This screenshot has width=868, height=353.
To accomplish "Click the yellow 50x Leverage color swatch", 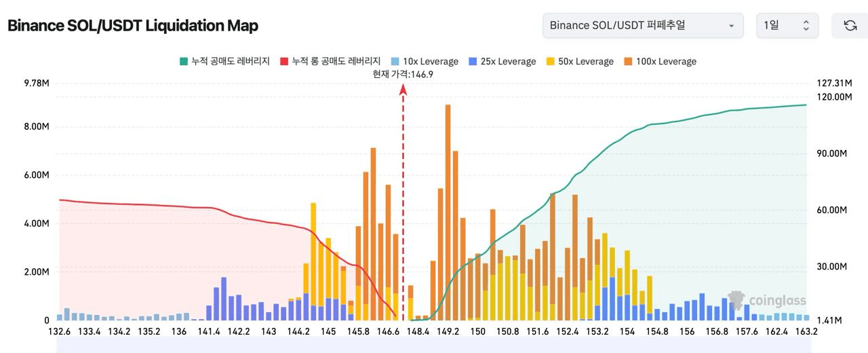I will (x=549, y=61).
